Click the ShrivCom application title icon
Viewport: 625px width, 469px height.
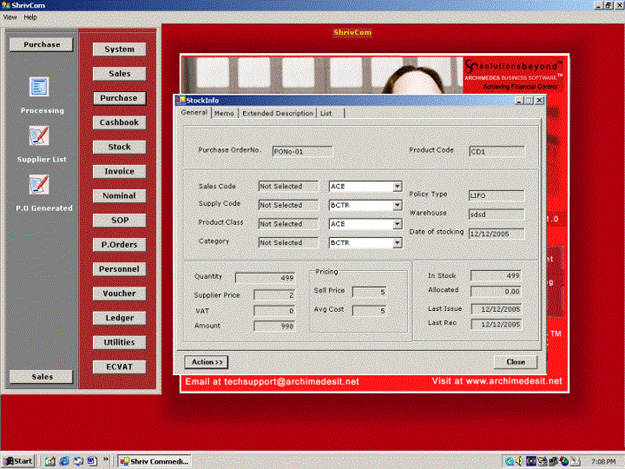[x=6, y=5]
